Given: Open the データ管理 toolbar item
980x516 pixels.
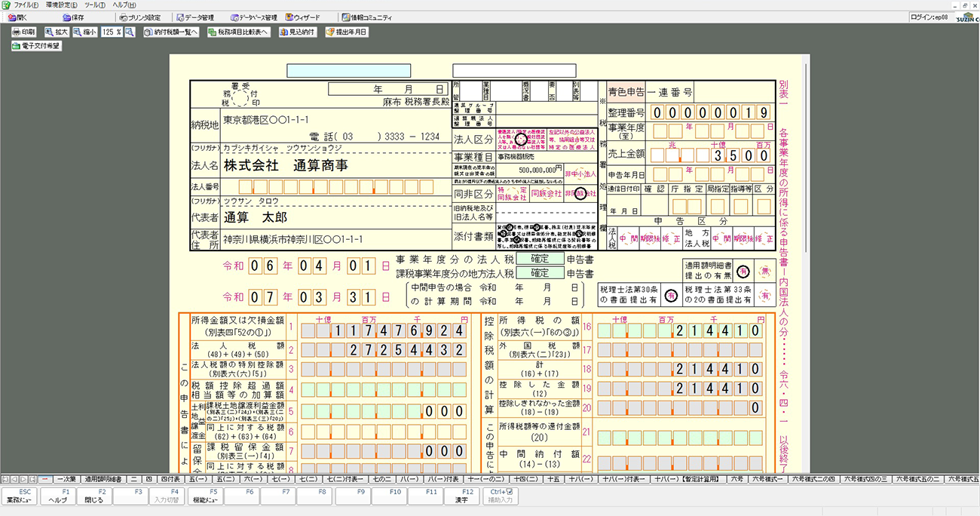Looking at the screenshot, I should (x=194, y=17).
